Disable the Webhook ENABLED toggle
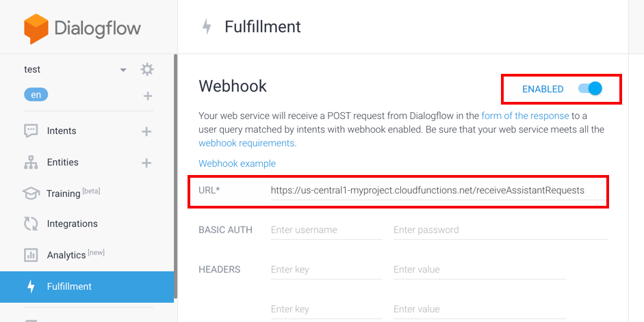The height and width of the screenshot is (322, 644). 590,89
